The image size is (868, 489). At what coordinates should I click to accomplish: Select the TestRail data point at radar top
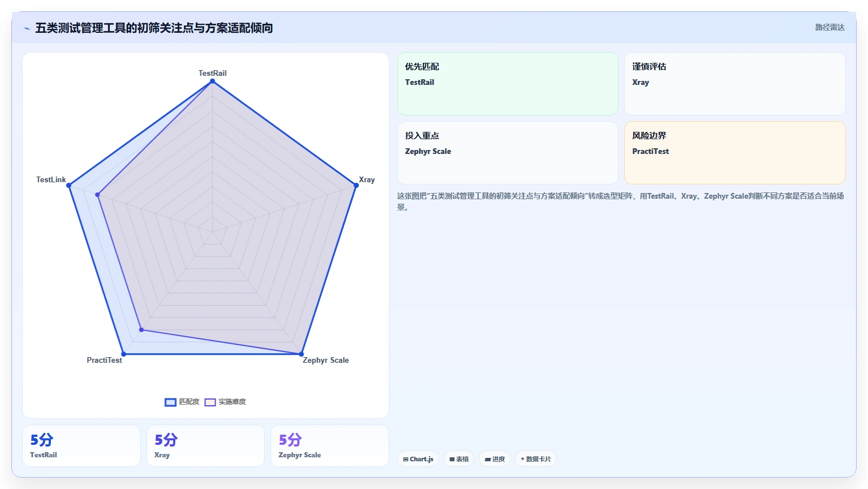click(213, 81)
